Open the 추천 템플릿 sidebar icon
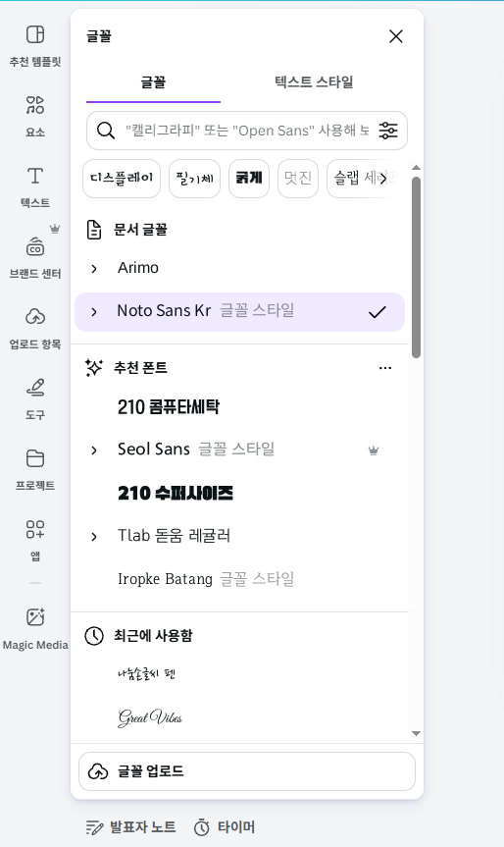Viewport: 504px width, 847px height. [35, 46]
